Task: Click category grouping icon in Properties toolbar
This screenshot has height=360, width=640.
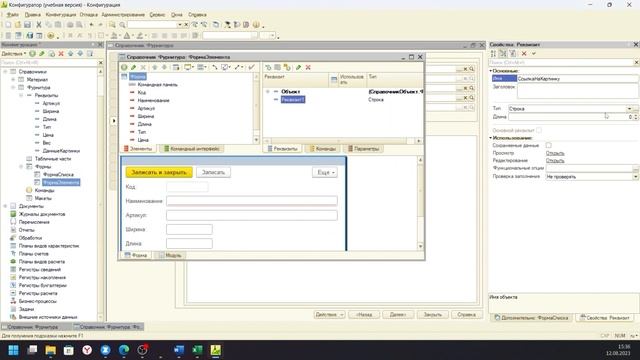Action: [503, 53]
